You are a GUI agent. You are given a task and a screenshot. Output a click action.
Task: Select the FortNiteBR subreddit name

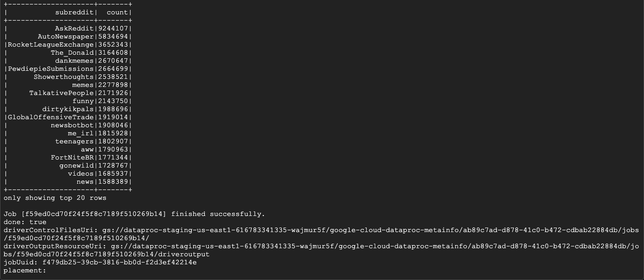(x=72, y=157)
